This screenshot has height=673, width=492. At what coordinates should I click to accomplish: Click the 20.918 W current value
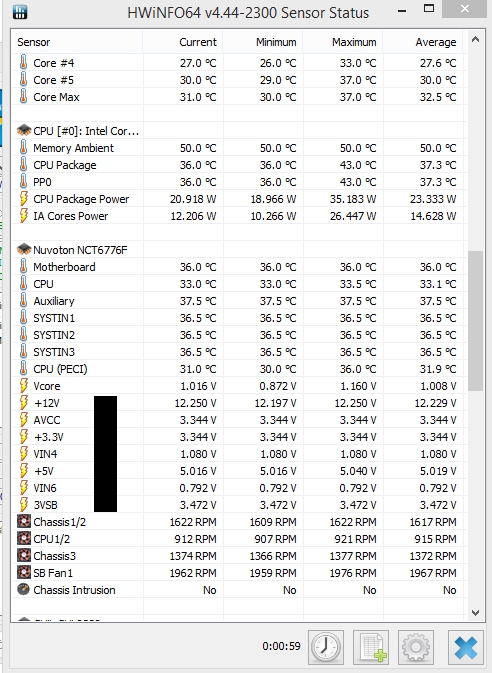(193, 199)
